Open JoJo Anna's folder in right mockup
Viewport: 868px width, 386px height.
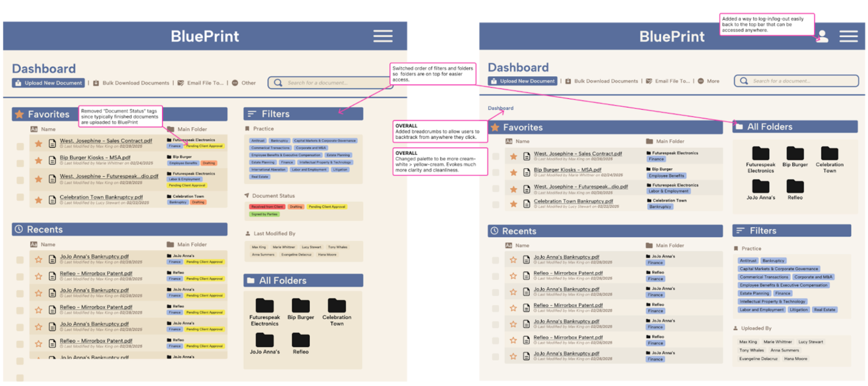[761, 187]
